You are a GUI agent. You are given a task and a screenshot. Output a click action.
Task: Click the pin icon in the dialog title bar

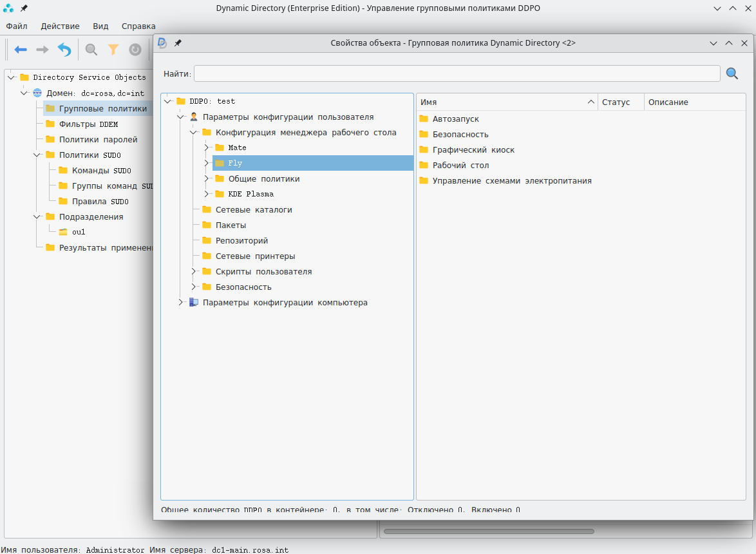pyautogui.click(x=178, y=43)
